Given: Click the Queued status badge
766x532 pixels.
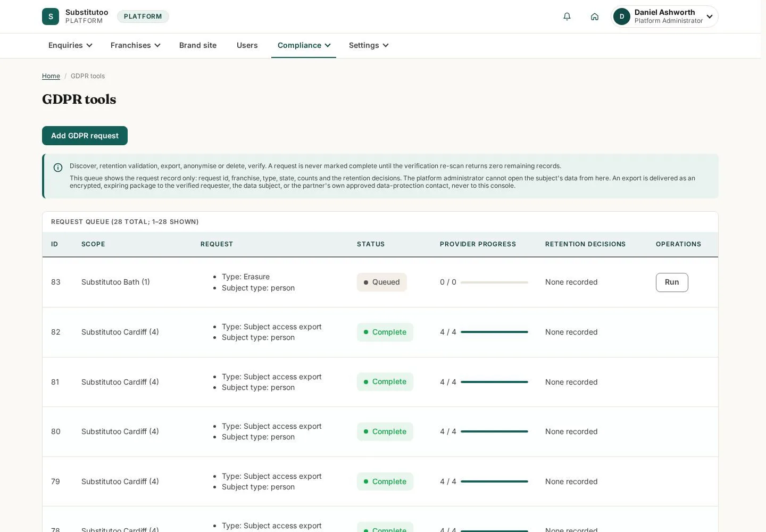Looking at the screenshot, I should click(381, 282).
